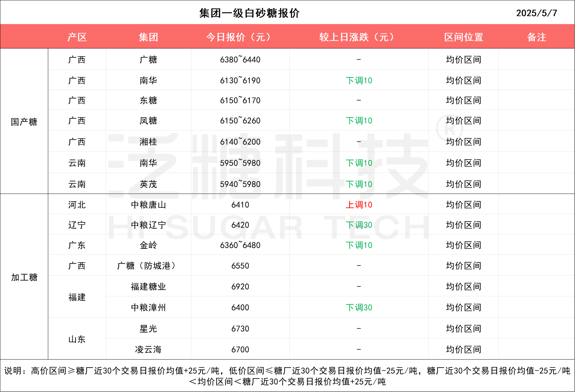The image size is (575, 392).
Task: Select the 广糖（防城港） group cell
Action: click(x=148, y=266)
